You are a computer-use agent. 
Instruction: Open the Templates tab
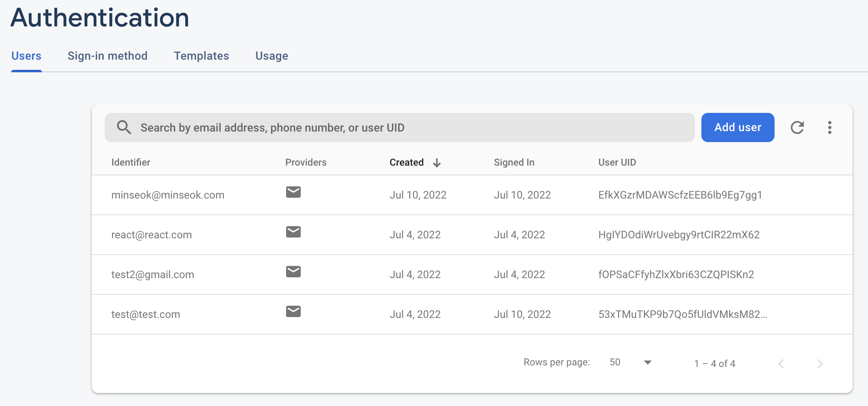point(201,56)
